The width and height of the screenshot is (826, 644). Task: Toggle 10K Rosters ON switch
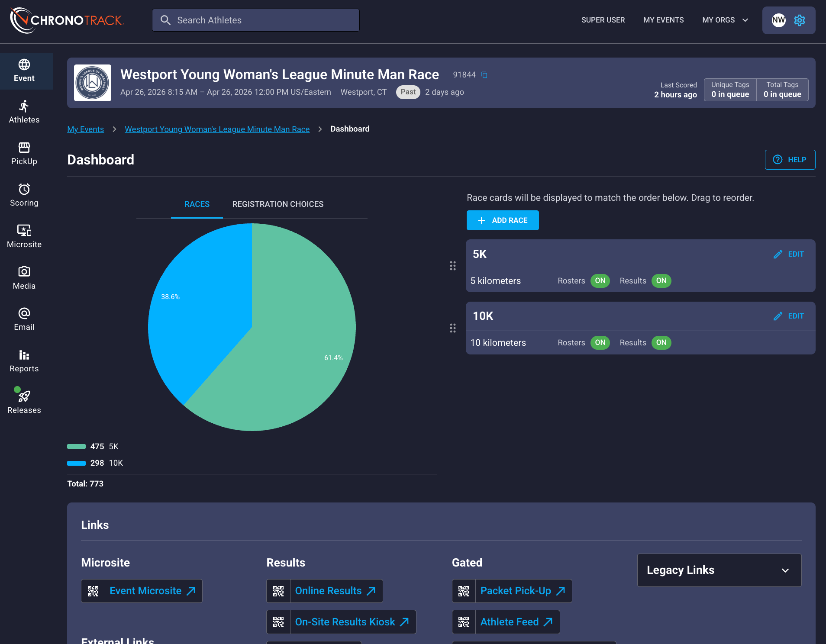pos(600,343)
